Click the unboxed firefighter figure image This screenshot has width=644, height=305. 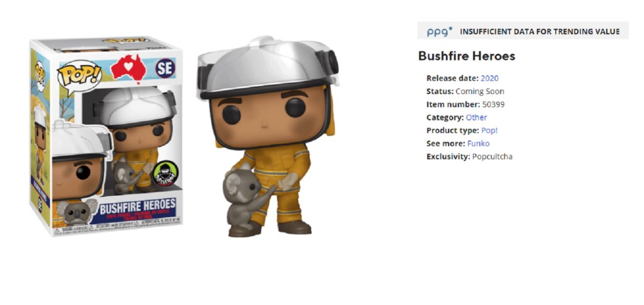coord(268,136)
